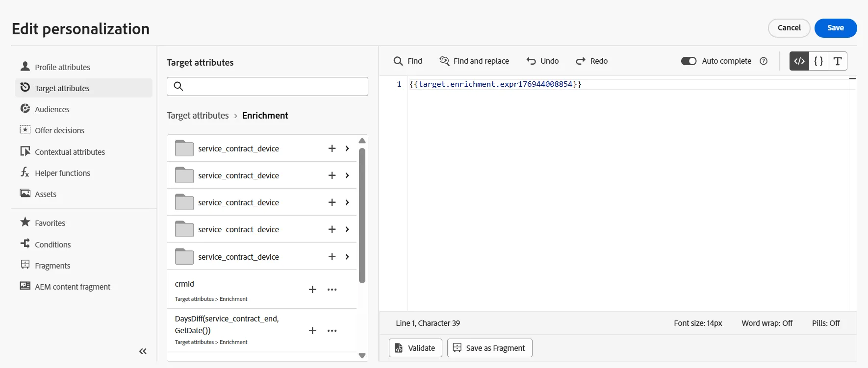Open more options for DaysDiff expression
Screen dimensions: 868x368
coord(332,331)
